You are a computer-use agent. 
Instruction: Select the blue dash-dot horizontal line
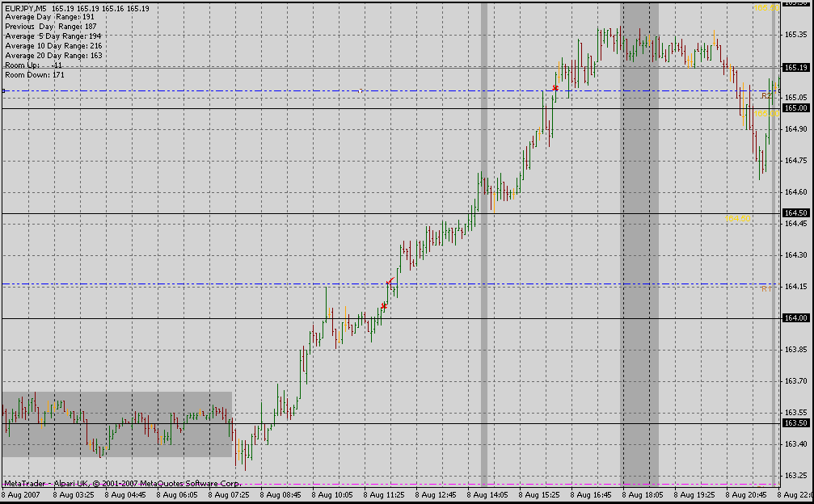[243, 91]
